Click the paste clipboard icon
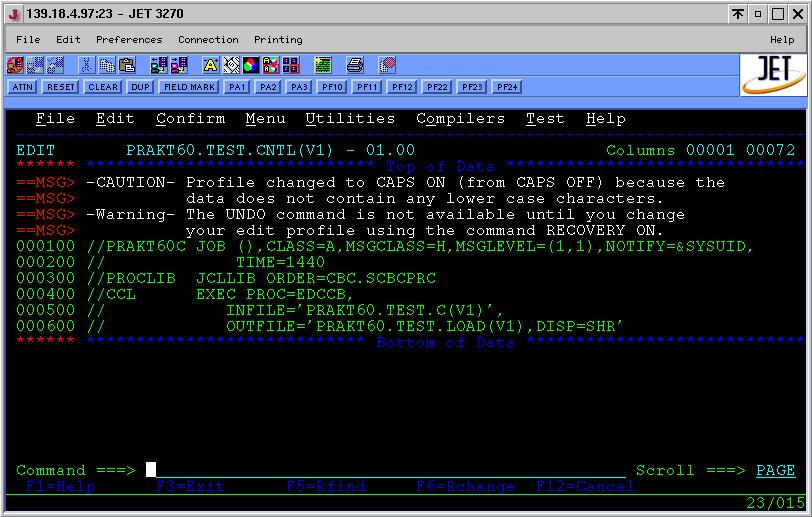This screenshot has width=812, height=517. coord(127,66)
